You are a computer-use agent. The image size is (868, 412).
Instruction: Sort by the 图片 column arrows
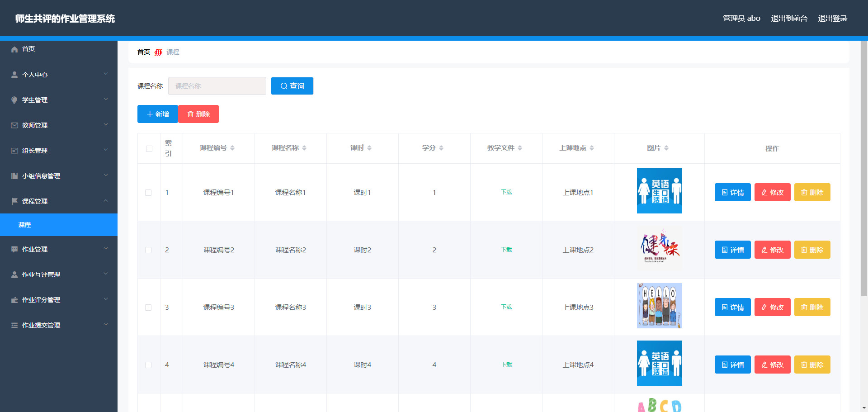(666, 148)
